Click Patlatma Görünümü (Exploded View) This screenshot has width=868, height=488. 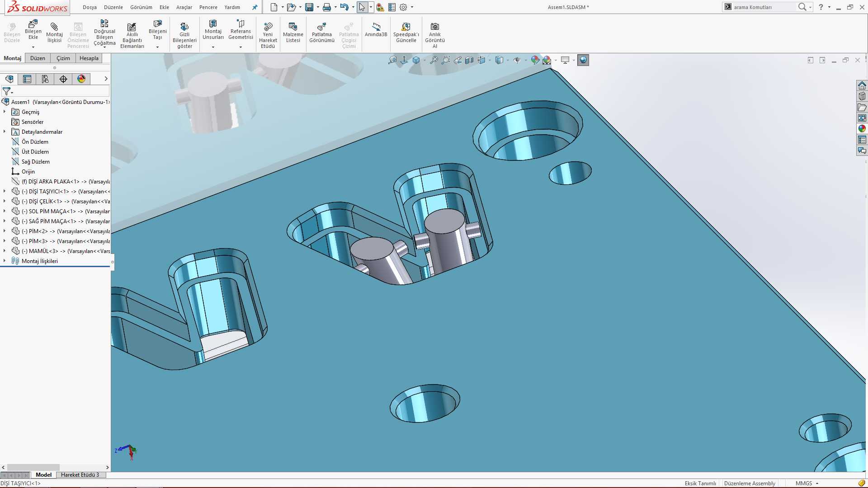322,33
